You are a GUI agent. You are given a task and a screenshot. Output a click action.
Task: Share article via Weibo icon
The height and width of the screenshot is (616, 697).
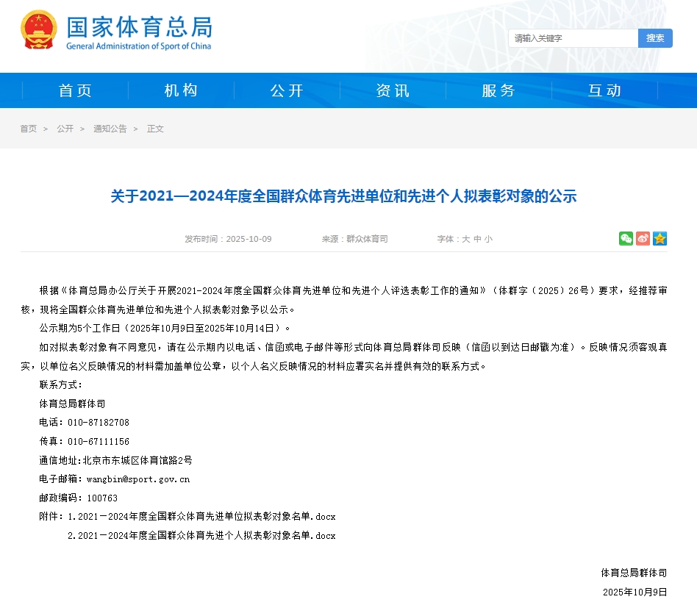643,238
